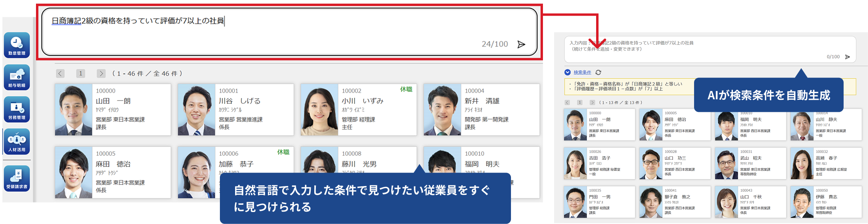Screen dimensions: 868x224
Task: Open the 労務管理 sidebar icon
Action: coord(17,109)
